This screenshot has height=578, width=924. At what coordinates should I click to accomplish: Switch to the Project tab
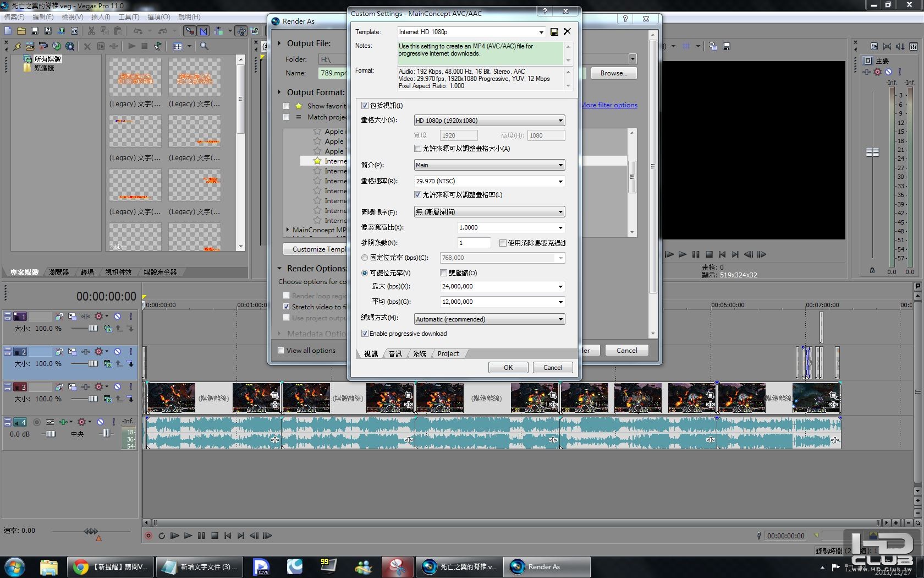[448, 354]
